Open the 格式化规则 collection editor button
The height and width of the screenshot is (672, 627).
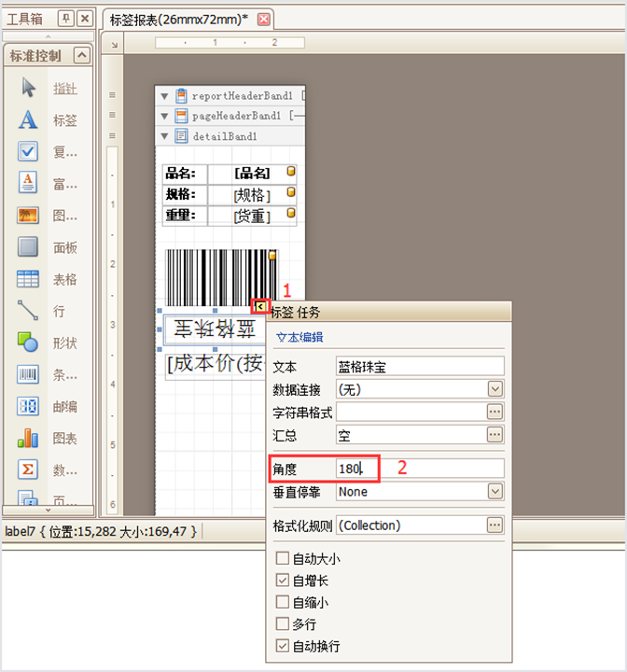(x=495, y=525)
